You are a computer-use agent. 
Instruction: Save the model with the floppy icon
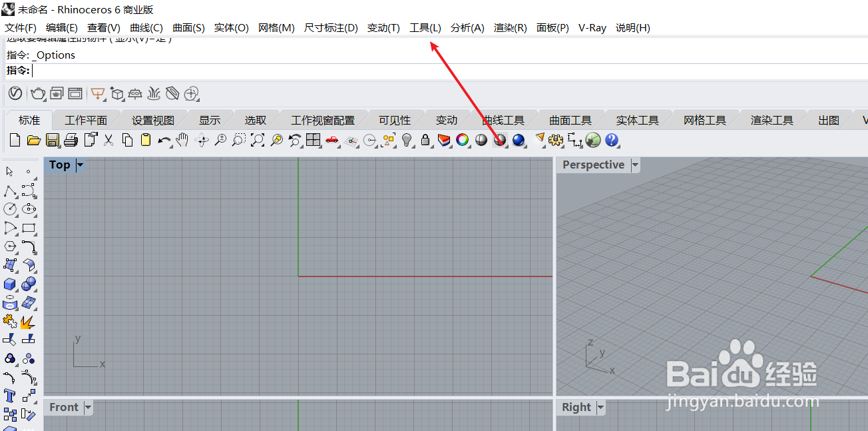[53, 140]
